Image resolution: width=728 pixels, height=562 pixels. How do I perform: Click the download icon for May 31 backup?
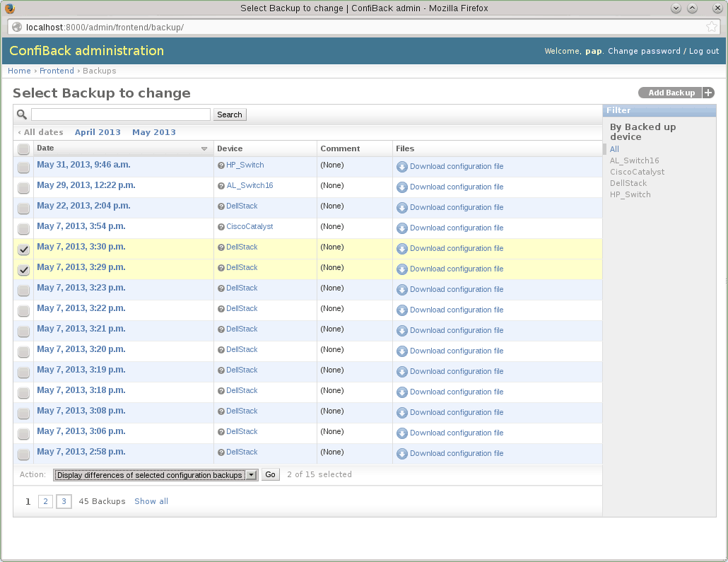(401, 166)
